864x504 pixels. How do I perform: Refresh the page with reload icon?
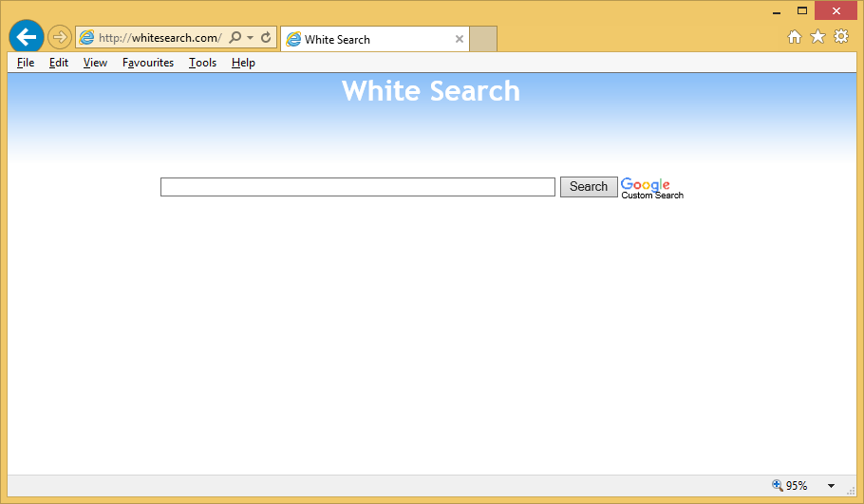click(x=266, y=38)
